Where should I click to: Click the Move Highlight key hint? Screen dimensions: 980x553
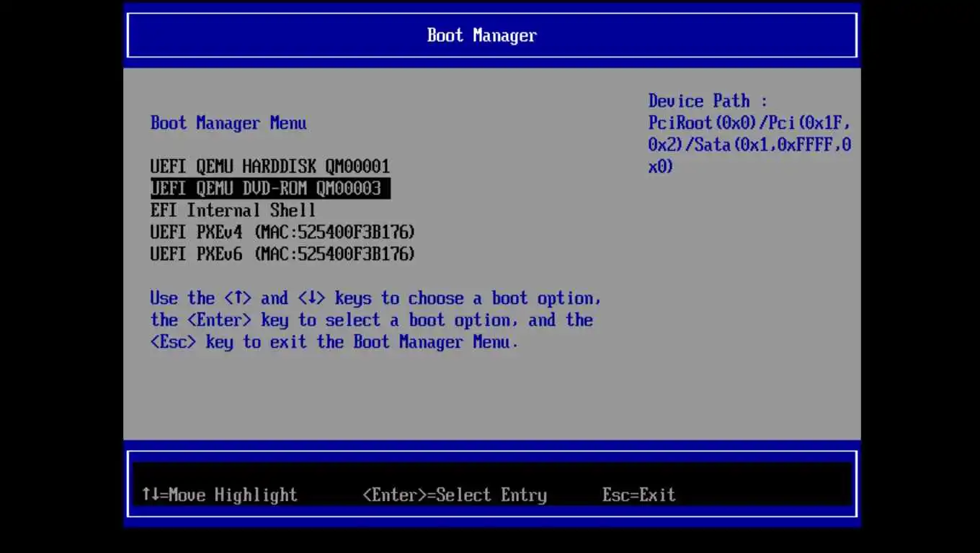220,495
